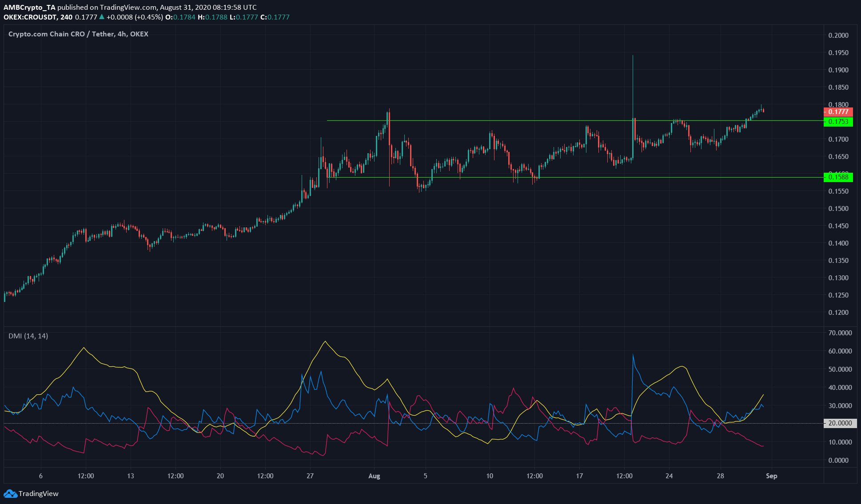The image size is (861, 504).
Task: Click the red 0.1777 current price tag
Action: pos(838,112)
